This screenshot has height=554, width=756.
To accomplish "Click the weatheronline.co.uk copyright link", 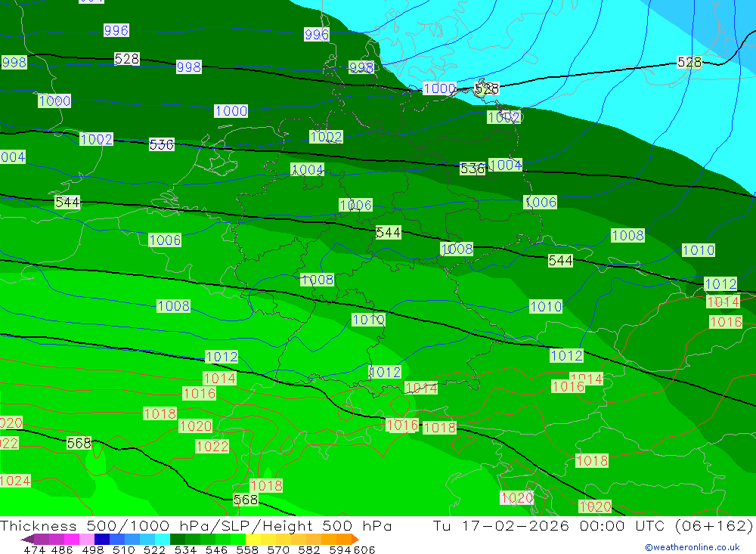I will pyautogui.click(x=692, y=547).
